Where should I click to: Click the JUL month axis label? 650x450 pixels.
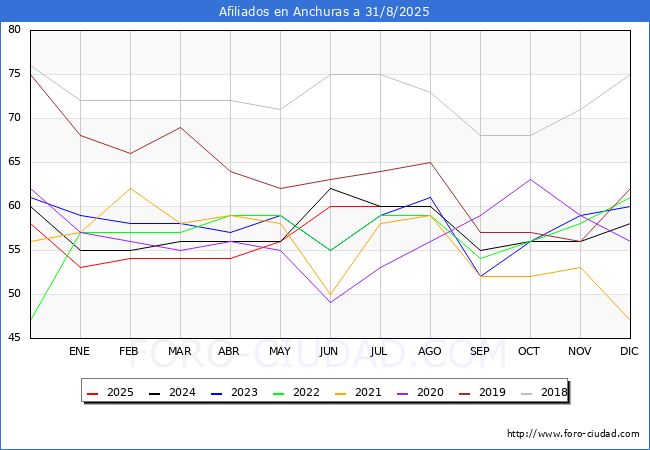pos(379,351)
